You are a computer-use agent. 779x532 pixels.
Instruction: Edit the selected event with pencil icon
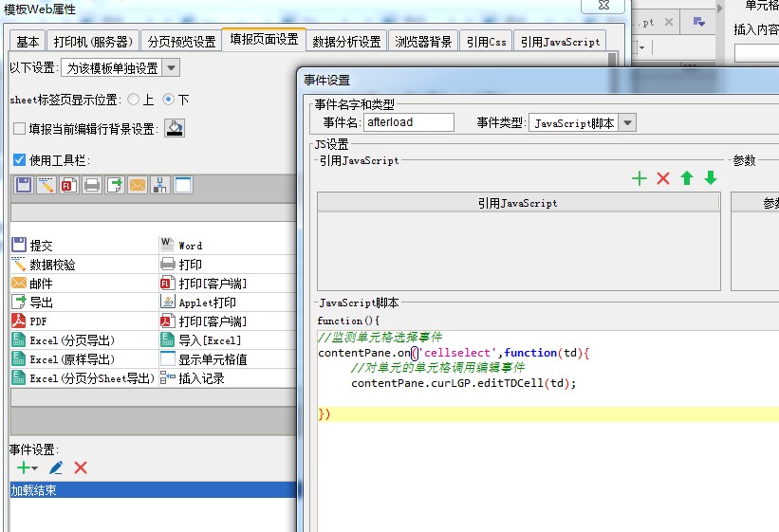(56, 468)
